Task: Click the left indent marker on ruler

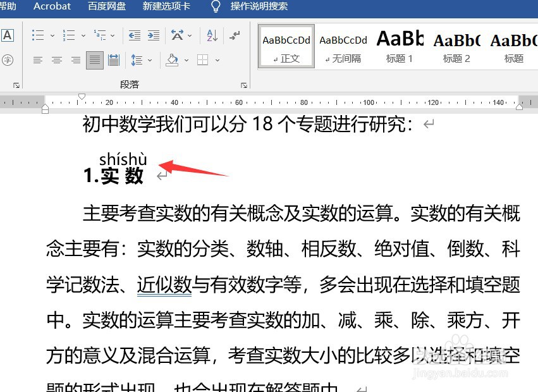Action: [45, 109]
